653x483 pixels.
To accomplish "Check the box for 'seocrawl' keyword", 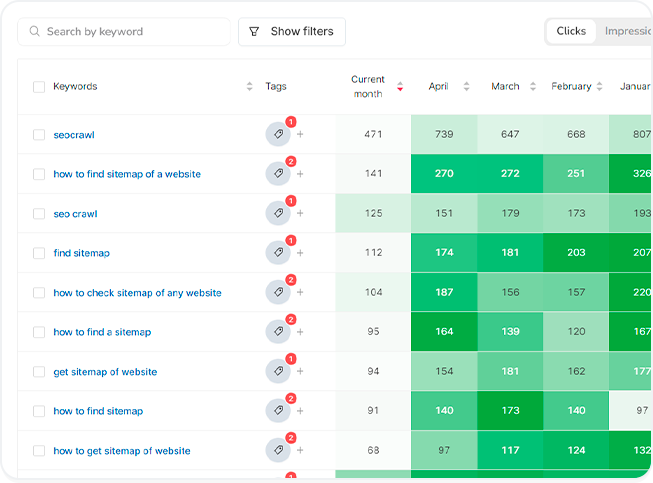I will click(39, 135).
